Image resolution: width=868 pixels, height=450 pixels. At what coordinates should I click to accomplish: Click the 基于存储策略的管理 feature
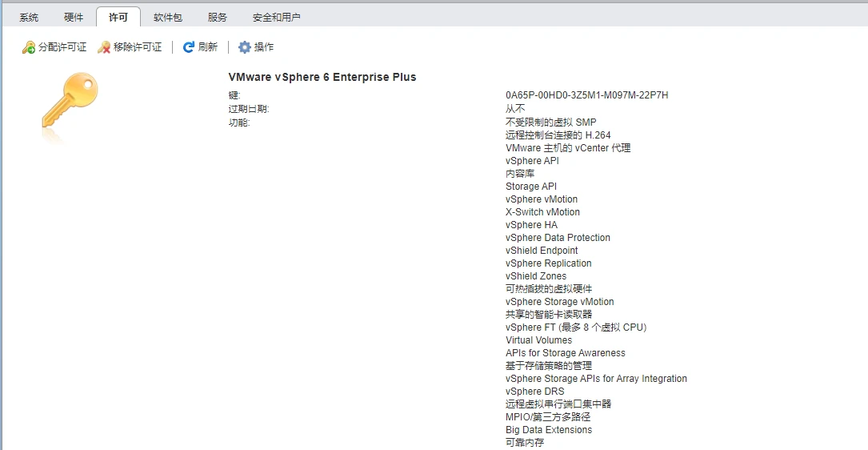[x=549, y=366]
